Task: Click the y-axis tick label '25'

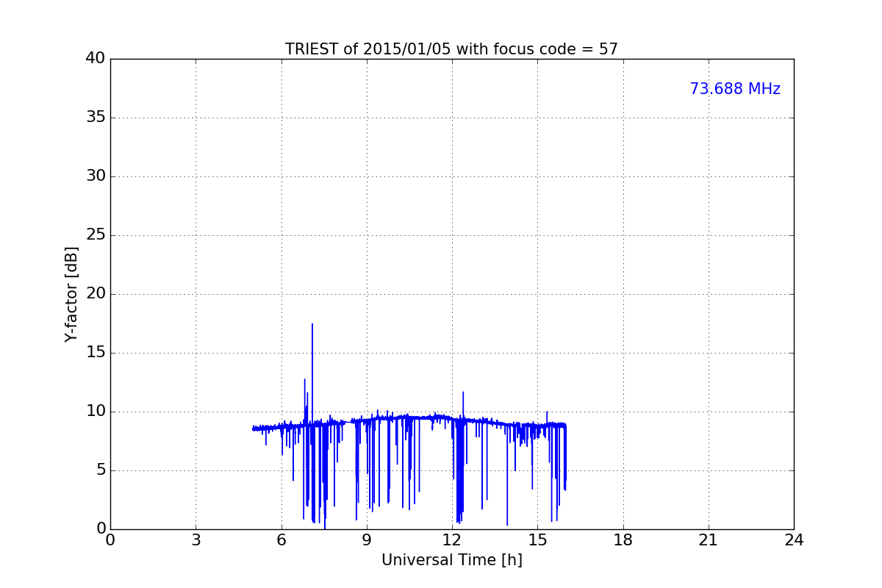Action: click(x=96, y=235)
